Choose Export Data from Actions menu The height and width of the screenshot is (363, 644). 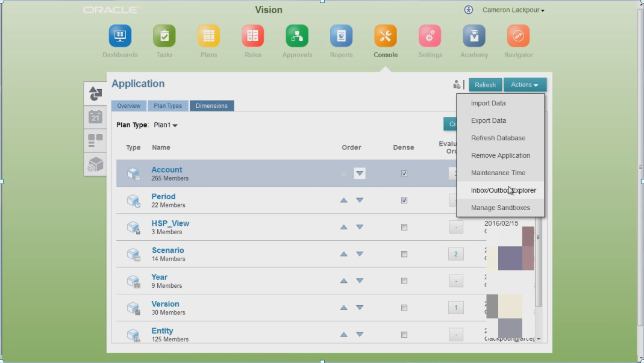point(500,120)
